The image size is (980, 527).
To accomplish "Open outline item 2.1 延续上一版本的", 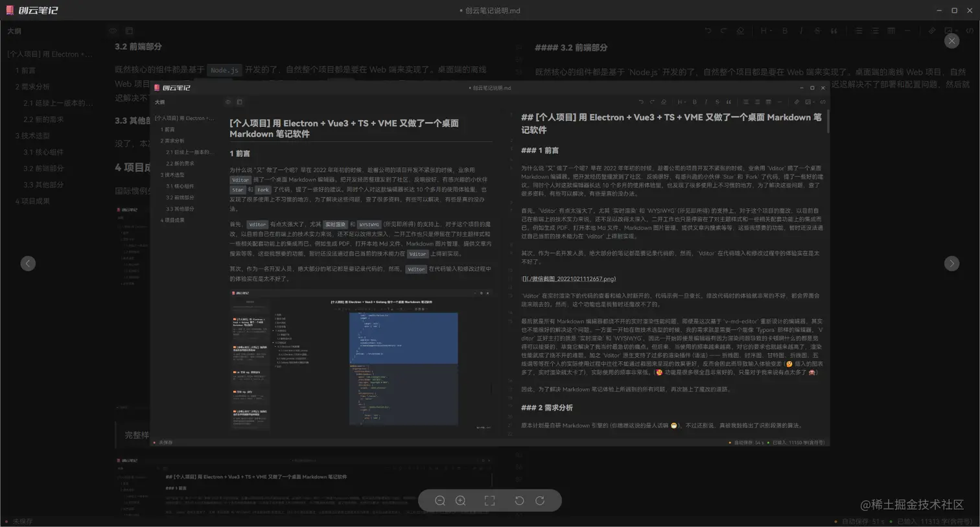I will pyautogui.click(x=58, y=103).
